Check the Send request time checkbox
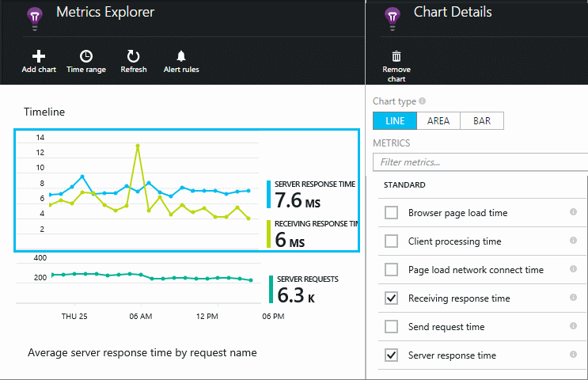 pos(392,327)
